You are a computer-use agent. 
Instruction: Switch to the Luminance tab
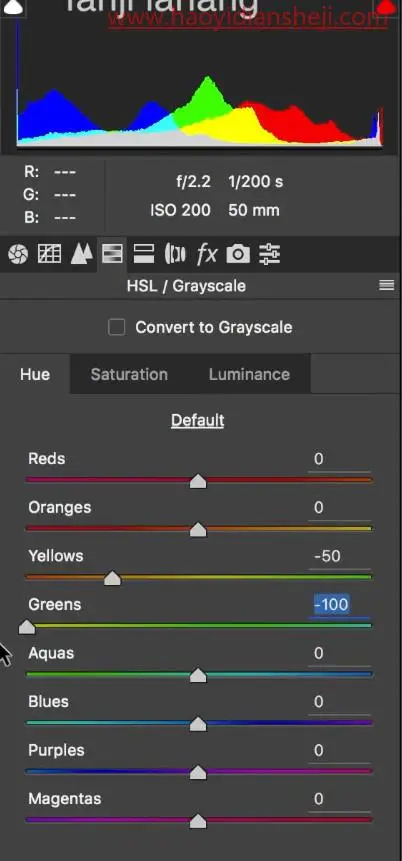[249, 374]
